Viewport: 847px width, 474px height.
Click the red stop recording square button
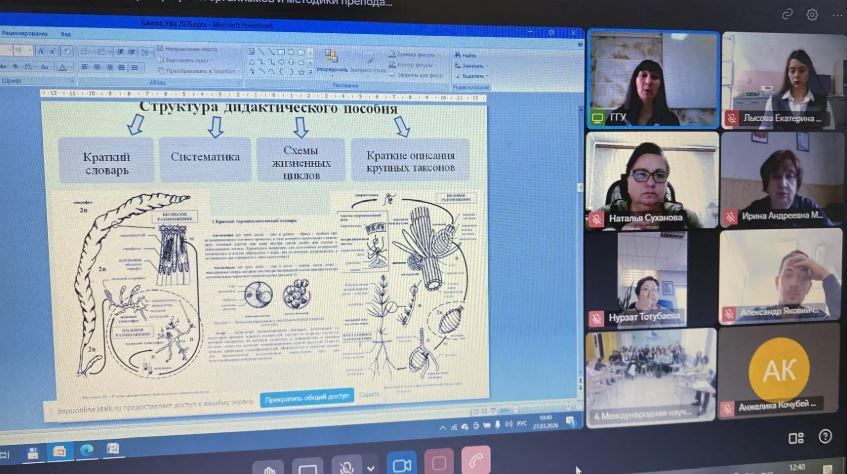pos(438,465)
